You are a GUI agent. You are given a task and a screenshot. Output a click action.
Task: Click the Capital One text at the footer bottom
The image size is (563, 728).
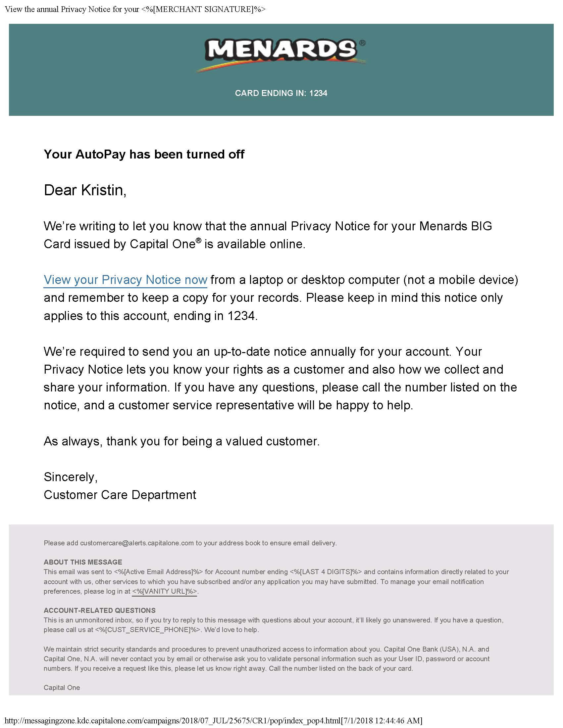pos(62,687)
